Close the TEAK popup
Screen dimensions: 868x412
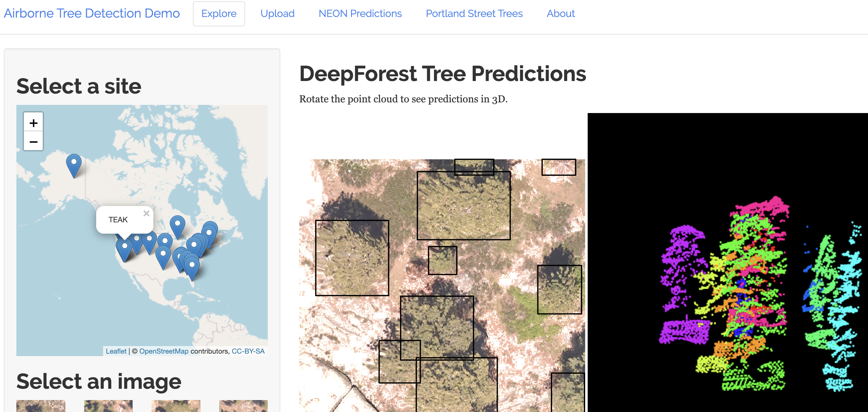(146, 214)
